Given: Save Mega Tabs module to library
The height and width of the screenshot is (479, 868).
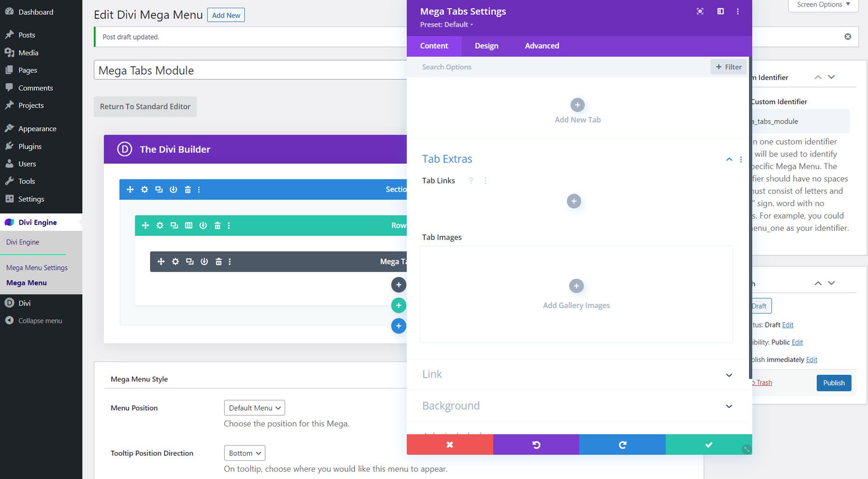Looking at the screenshot, I should click(204, 261).
